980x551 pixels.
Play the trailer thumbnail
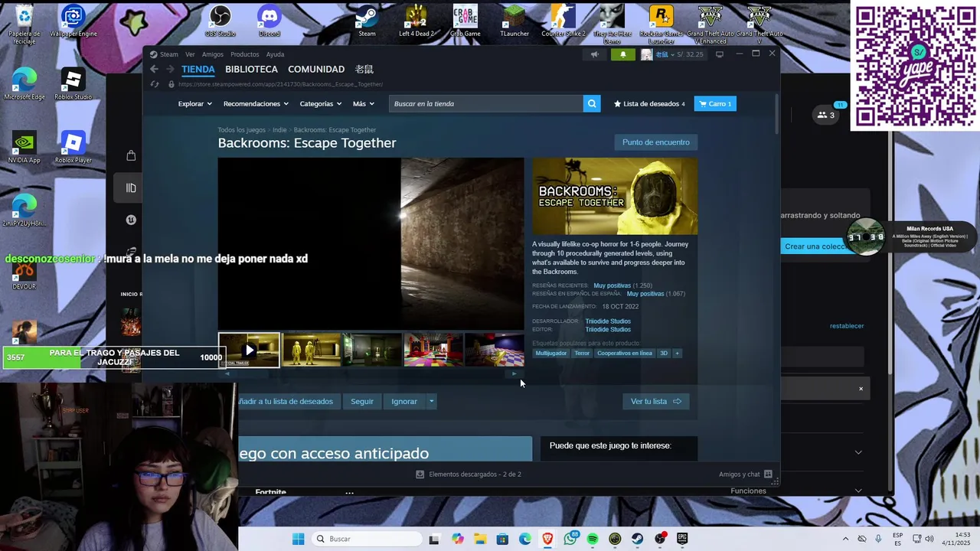[x=249, y=350]
